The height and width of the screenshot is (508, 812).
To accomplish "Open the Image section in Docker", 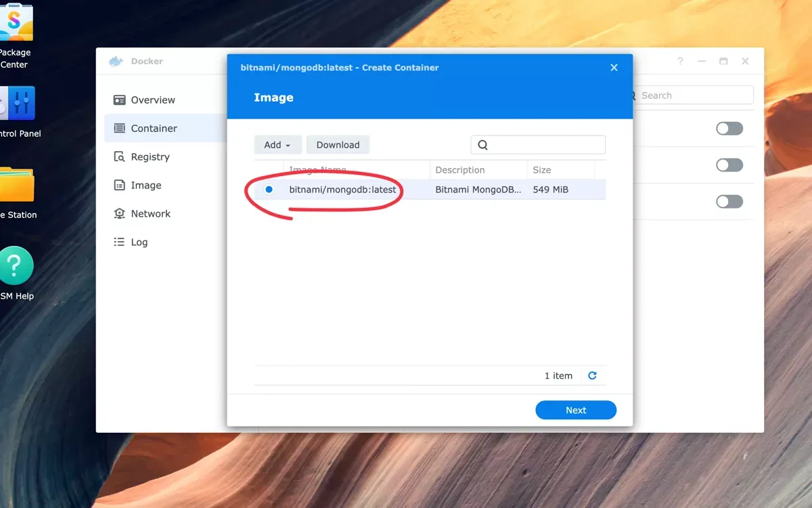I will pyautogui.click(x=137, y=186).
